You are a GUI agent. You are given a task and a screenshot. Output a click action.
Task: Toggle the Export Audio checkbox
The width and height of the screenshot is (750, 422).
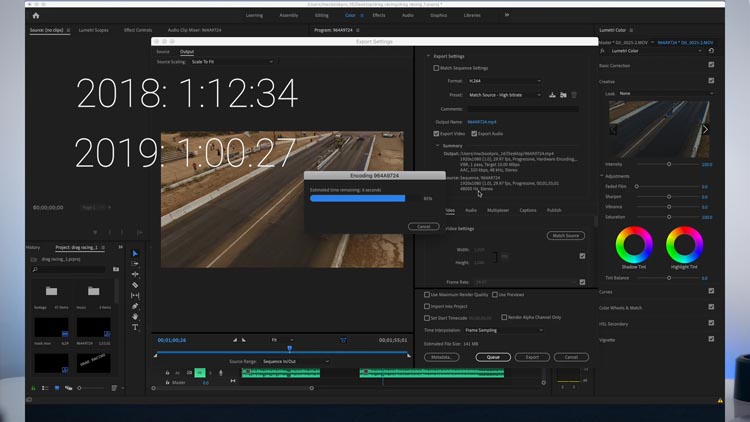pos(474,133)
